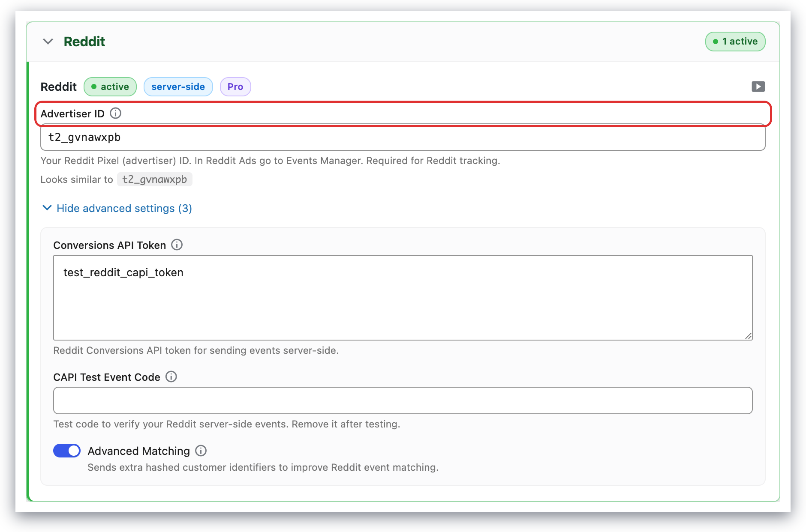The image size is (806, 532).
Task: Click the Advanced Matching label text
Action: [139, 451]
